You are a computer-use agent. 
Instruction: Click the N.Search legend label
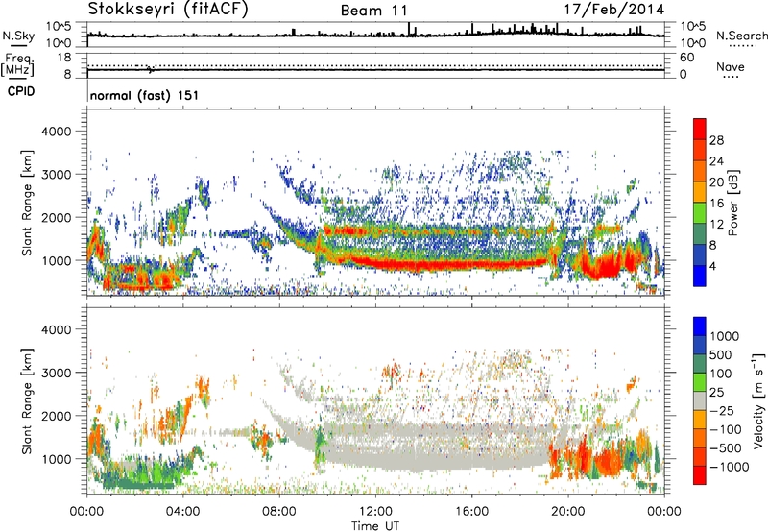(x=741, y=36)
